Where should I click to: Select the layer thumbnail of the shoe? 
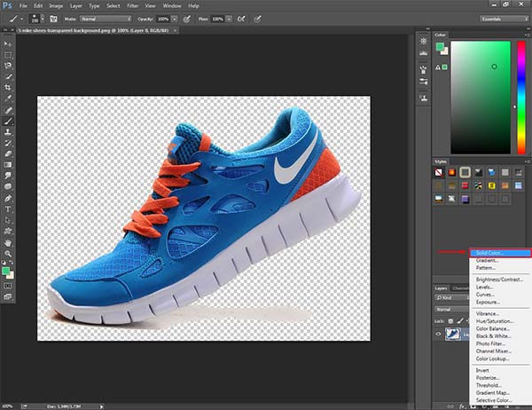453,334
